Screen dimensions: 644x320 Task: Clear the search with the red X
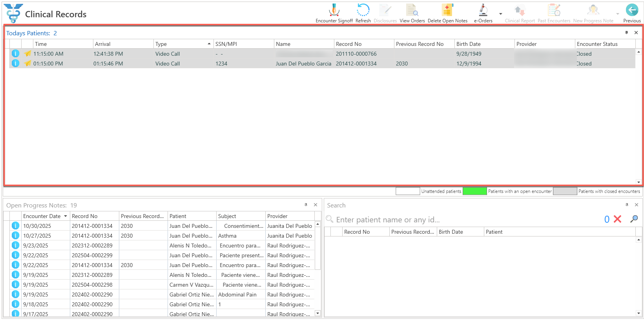pos(617,219)
